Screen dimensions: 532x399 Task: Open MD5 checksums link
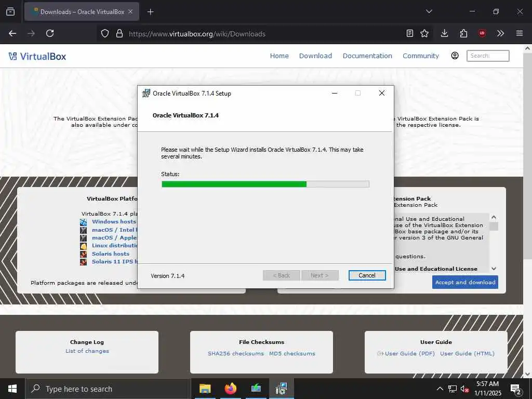(x=292, y=353)
